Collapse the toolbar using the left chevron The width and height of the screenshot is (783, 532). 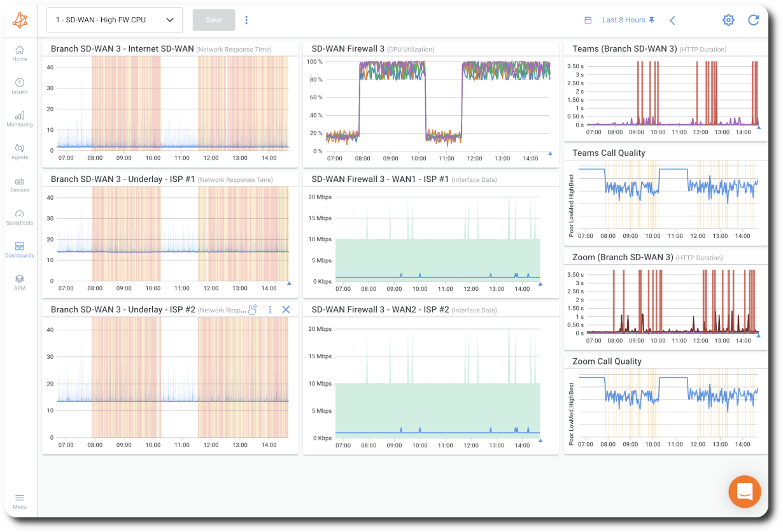pyautogui.click(x=673, y=20)
